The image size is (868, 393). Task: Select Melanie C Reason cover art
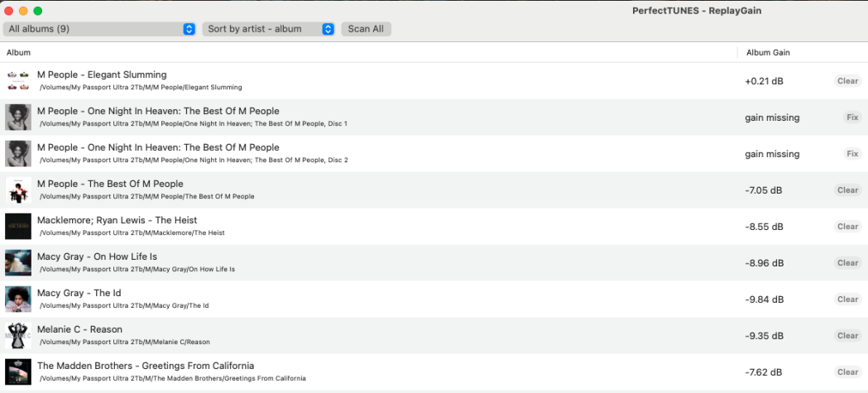point(17,335)
